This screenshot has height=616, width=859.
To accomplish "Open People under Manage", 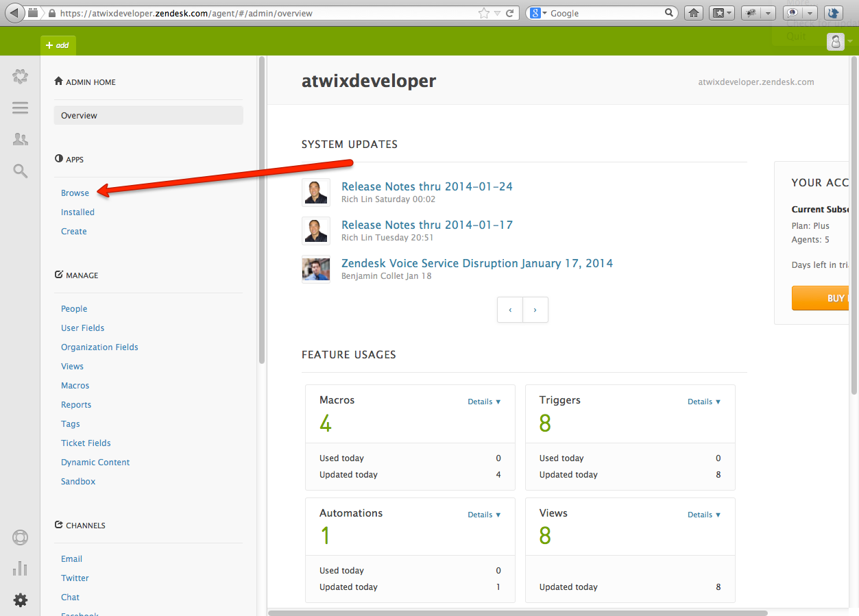I will pos(74,308).
